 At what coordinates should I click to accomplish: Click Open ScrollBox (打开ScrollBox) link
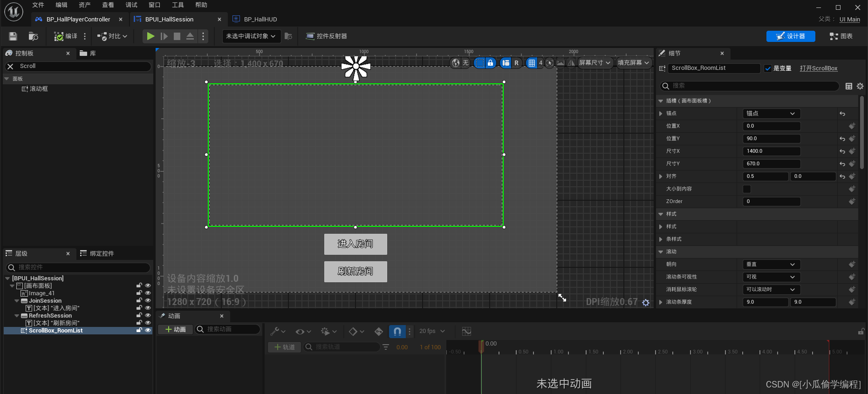tap(819, 68)
